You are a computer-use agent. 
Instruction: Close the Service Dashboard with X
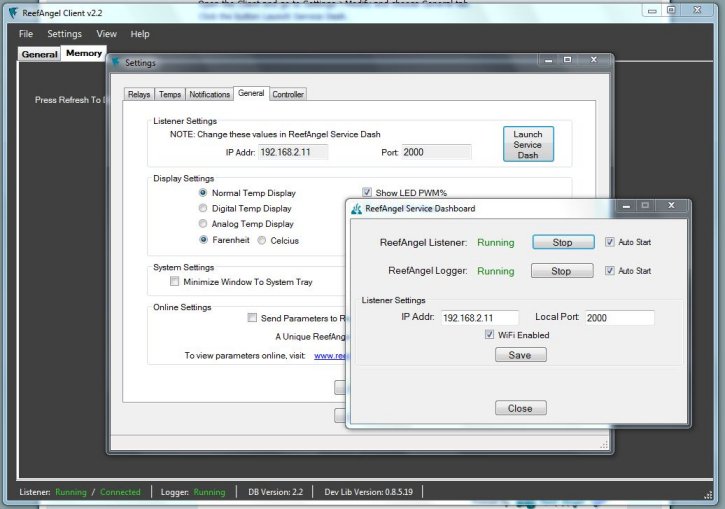671,205
